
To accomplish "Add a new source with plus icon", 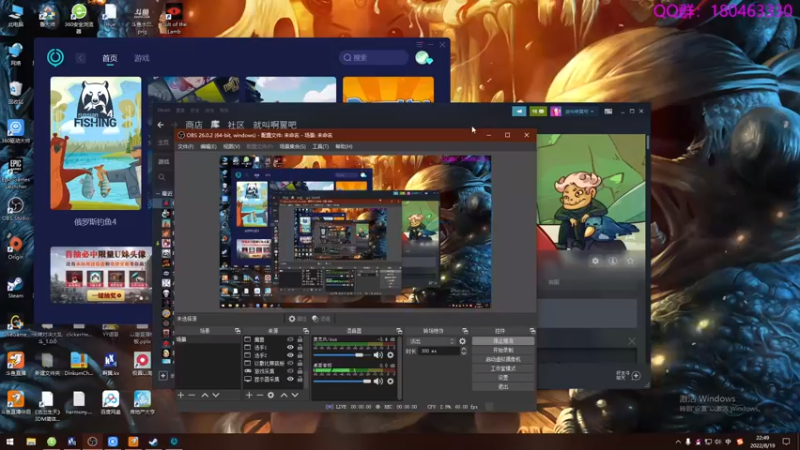I will (249, 395).
